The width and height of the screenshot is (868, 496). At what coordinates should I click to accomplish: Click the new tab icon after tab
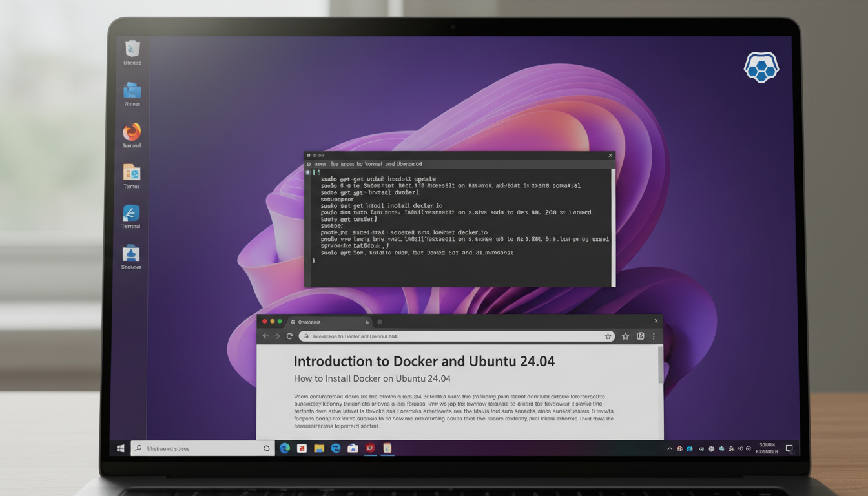pyautogui.click(x=380, y=322)
